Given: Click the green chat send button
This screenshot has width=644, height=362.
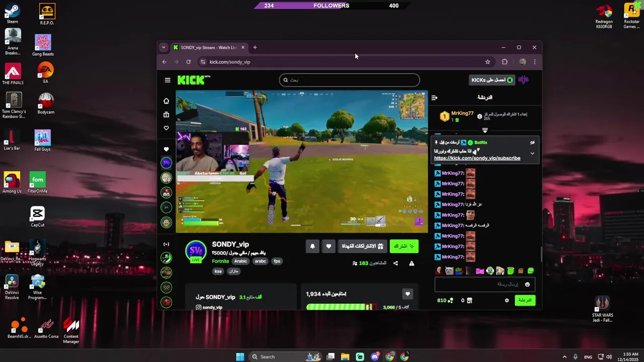Looking at the screenshot, I should point(525,300).
